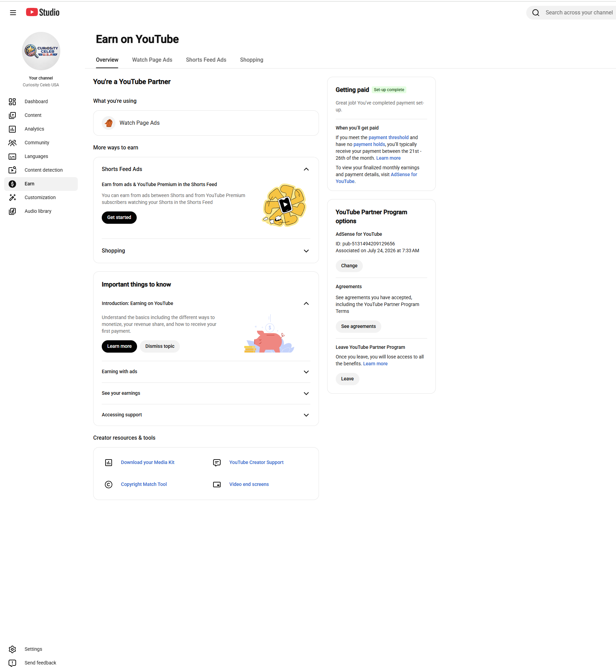The height and width of the screenshot is (672, 616).
Task: Click the Languages sidebar icon
Action: coord(12,156)
